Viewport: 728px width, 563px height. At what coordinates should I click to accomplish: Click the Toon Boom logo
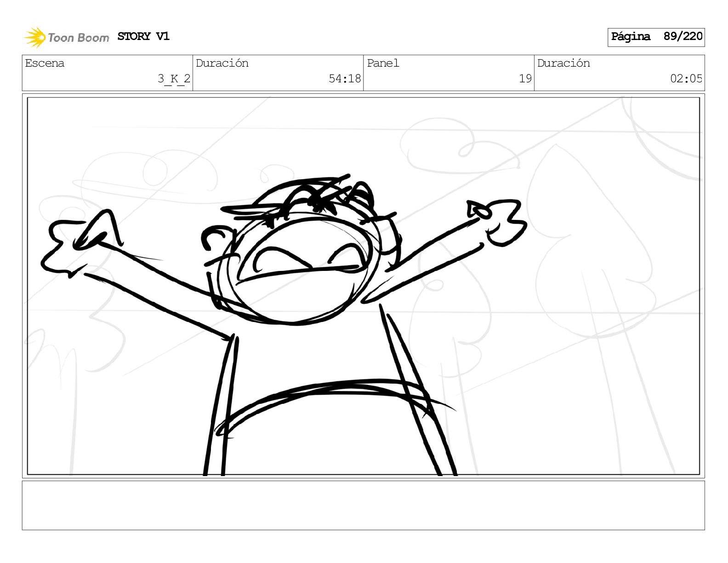(67, 37)
